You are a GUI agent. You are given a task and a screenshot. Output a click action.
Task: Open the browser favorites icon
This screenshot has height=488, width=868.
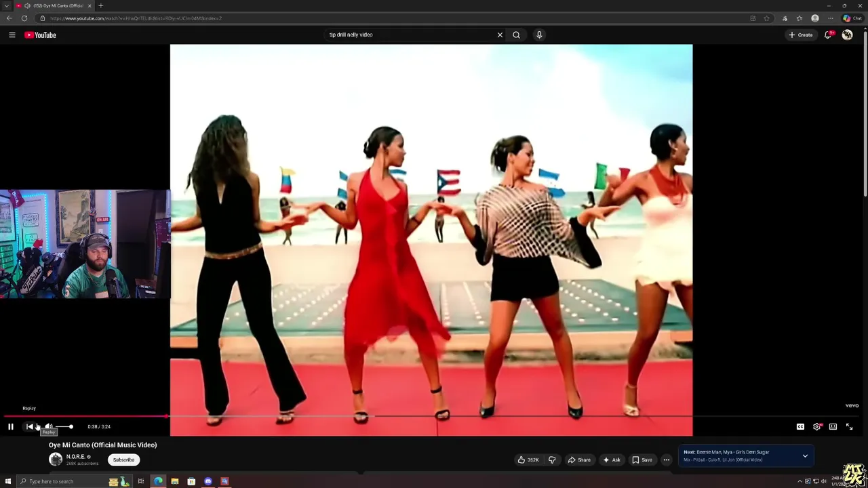click(x=800, y=18)
